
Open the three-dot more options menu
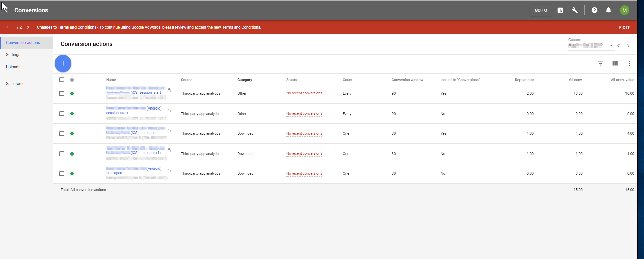pos(629,63)
